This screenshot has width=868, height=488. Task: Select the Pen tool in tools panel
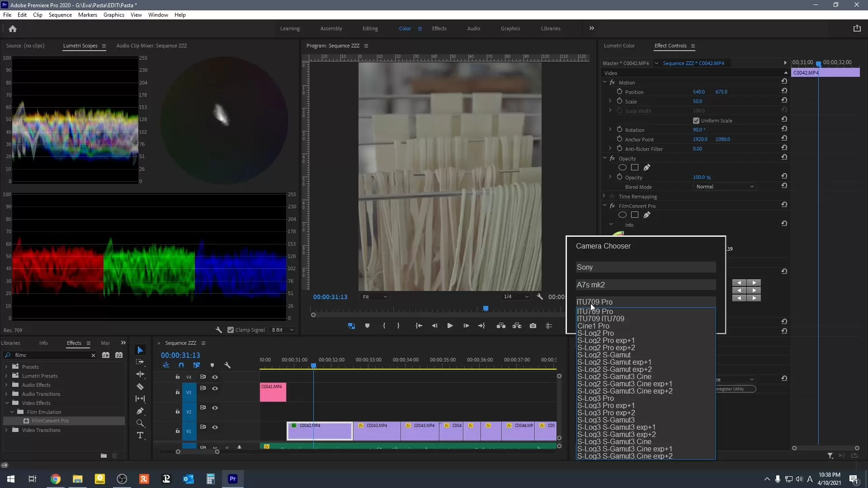[140, 411]
